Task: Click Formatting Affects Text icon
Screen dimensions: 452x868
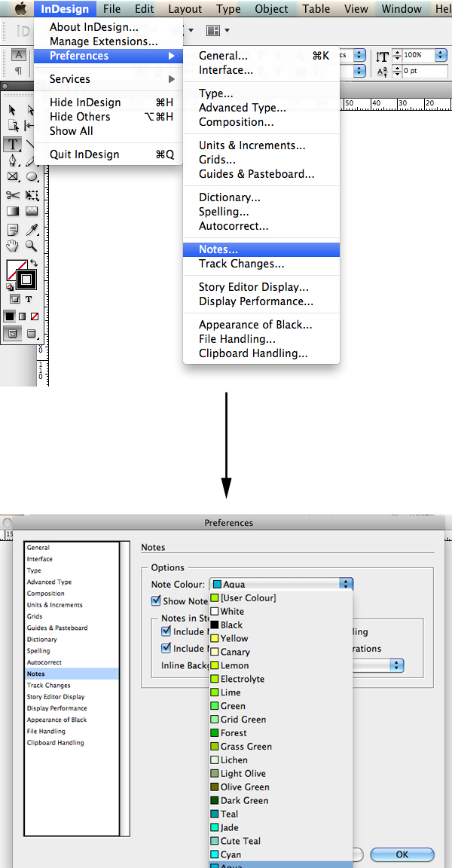Action: (x=29, y=299)
